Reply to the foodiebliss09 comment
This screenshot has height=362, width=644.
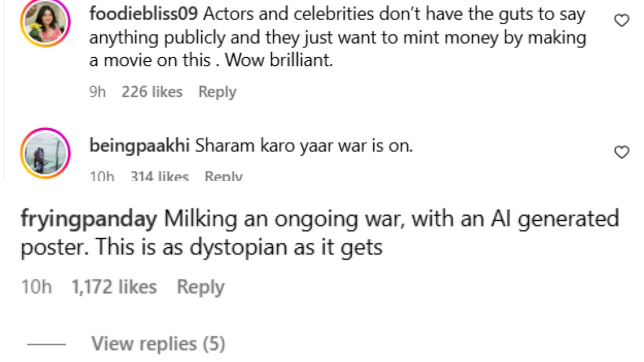click(x=217, y=92)
